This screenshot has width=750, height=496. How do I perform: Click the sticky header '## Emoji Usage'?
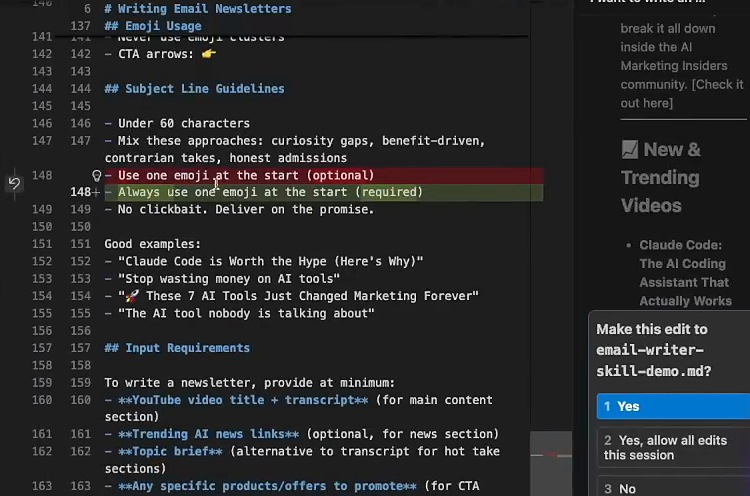point(153,26)
